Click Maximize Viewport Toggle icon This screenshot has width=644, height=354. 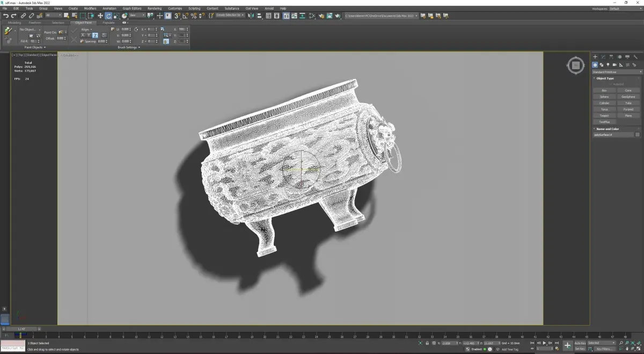coord(640,349)
